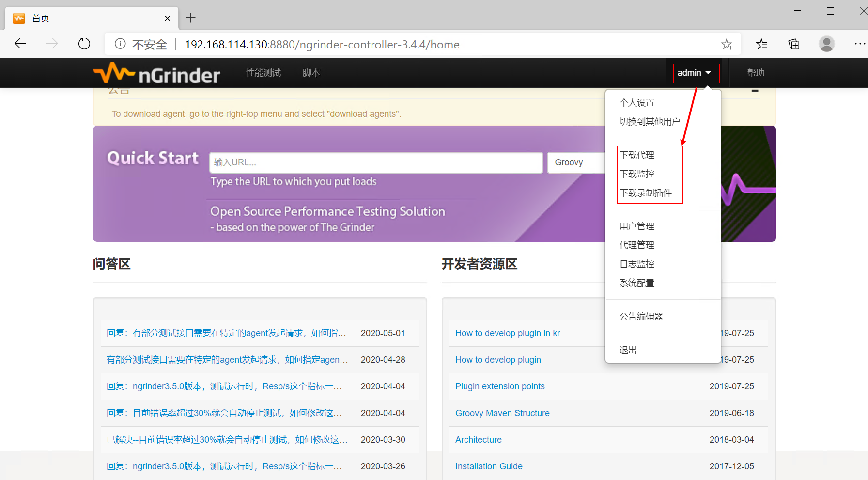Open the Installation Guide link
This screenshot has height=480, width=868.
(489, 466)
